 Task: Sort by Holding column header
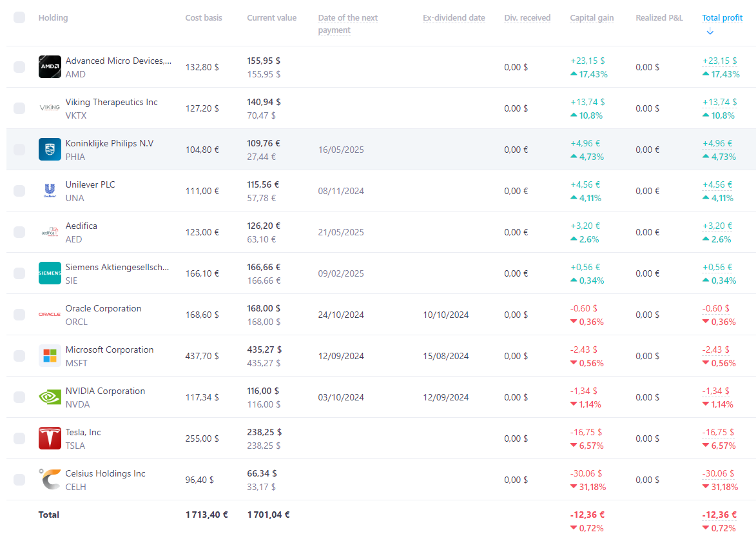point(53,18)
